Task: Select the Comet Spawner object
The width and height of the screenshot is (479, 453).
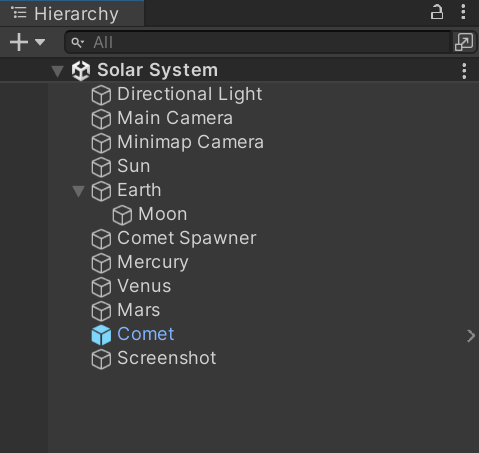Action: coord(187,238)
